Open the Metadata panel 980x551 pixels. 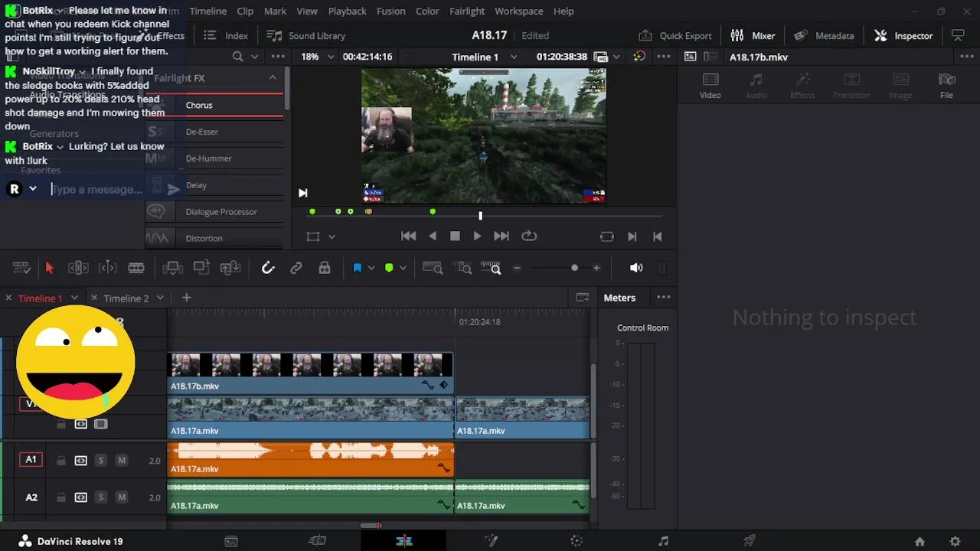pyautogui.click(x=824, y=36)
